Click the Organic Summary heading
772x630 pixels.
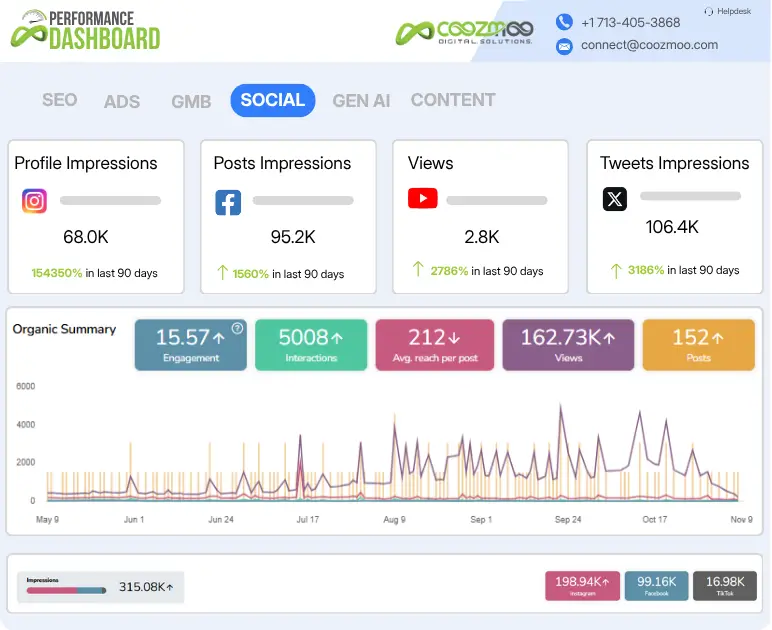pos(64,329)
